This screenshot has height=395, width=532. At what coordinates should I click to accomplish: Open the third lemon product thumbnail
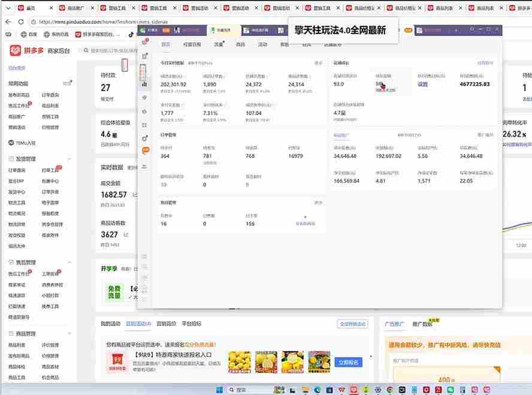point(292,362)
